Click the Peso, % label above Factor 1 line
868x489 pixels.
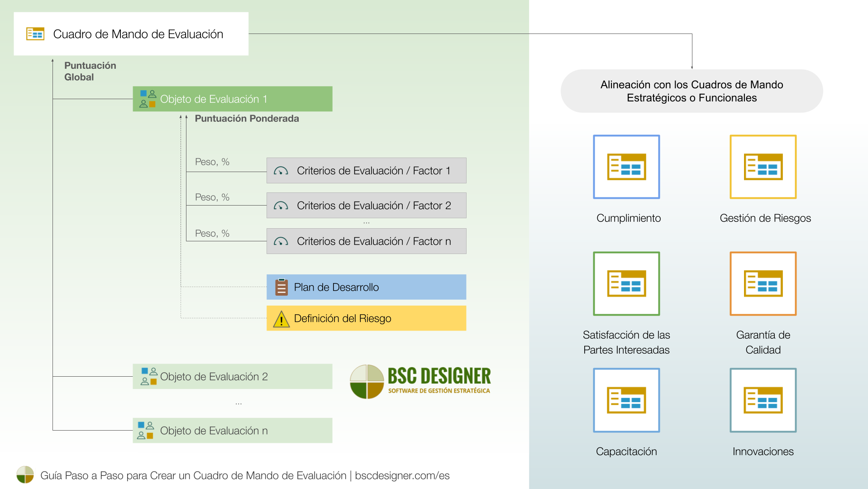[212, 162]
